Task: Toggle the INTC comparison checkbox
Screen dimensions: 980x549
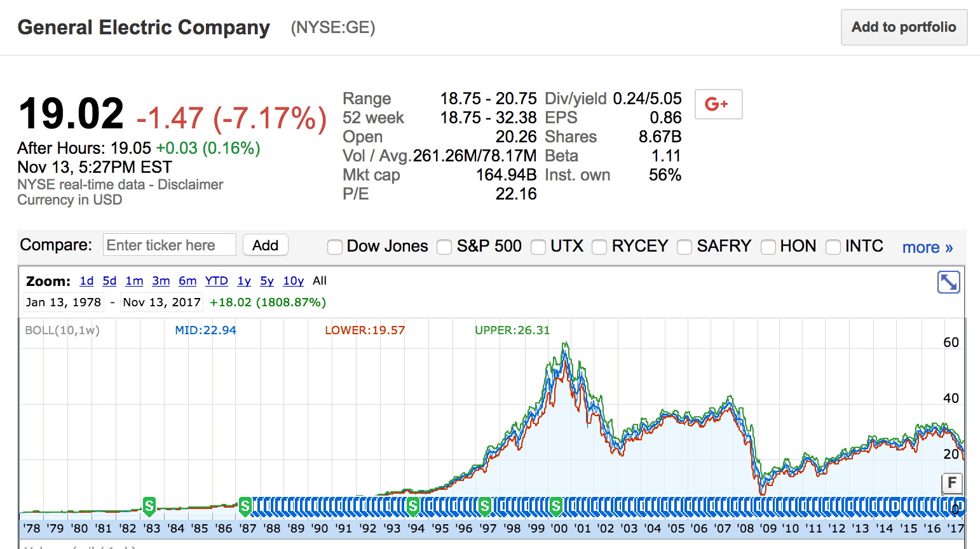Action: click(x=833, y=247)
